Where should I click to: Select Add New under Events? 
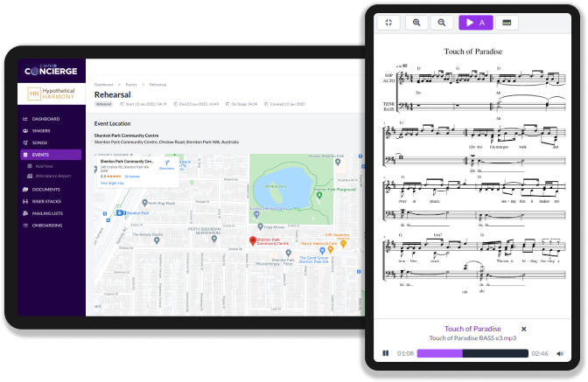click(44, 166)
